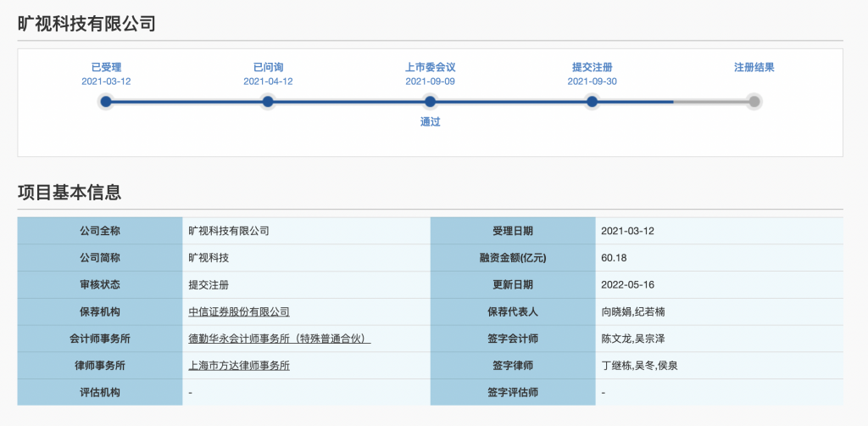Click date 2021-09-30 in the timeline
The height and width of the screenshot is (426, 868).
click(593, 81)
